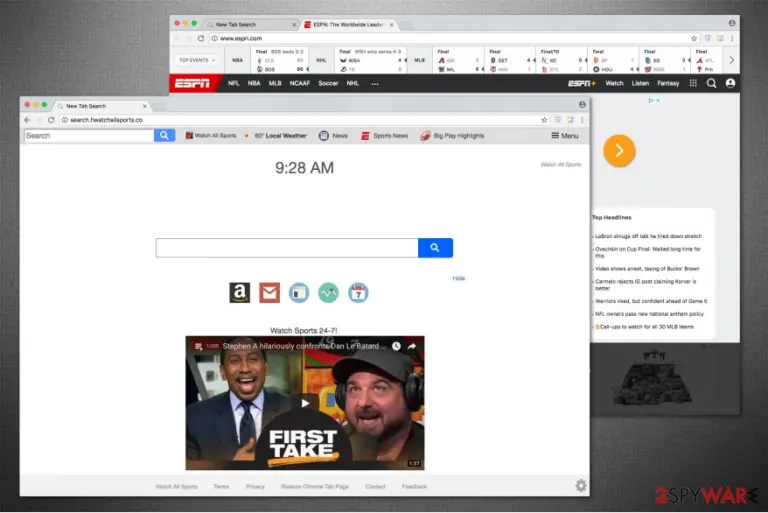Open Soccer in the ESPN nav
The height and width of the screenshot is (513, 768).
point(328,83)
